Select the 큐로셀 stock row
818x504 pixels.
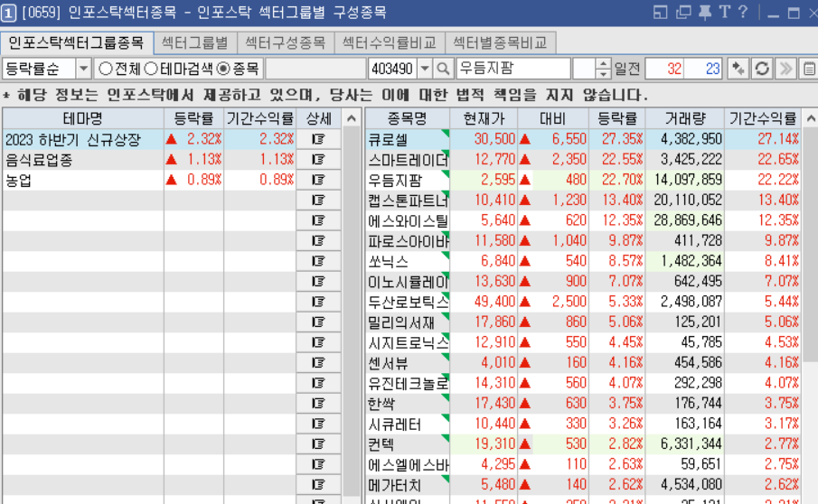583,139
